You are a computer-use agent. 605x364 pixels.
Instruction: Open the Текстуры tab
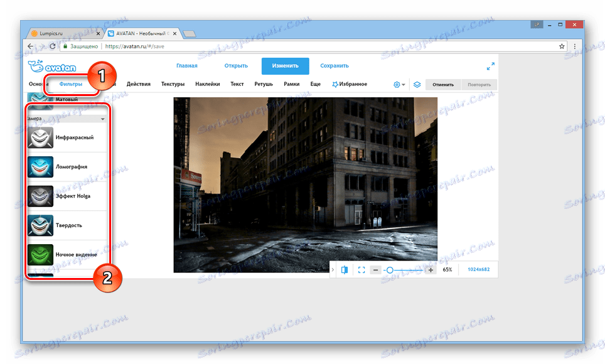pyautogui.click(x=173, y=84)
